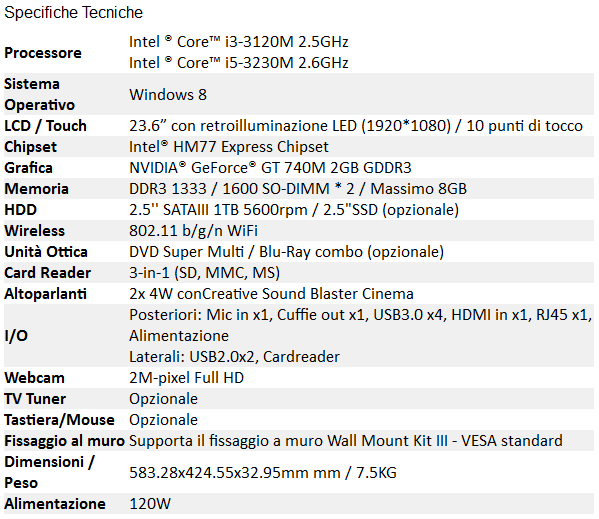The image size is (599, 519).
Task: Click the LCD / Touch label
Action: pyautogui.click(x=45, y=126)
